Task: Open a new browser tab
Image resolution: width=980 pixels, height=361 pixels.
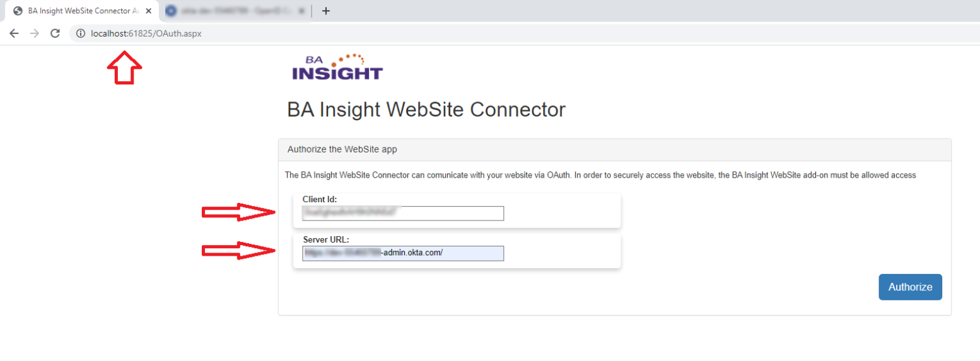Action: coord(325,11)
